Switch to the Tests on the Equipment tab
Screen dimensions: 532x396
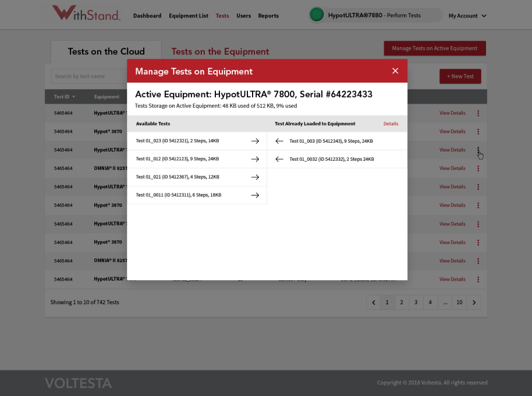click(220, 52)
